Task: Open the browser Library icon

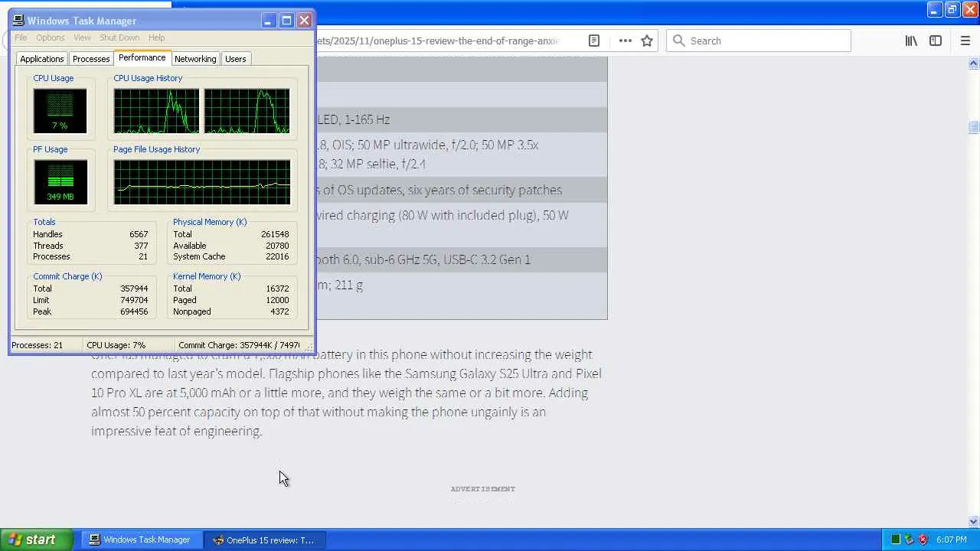Action: 911,41
